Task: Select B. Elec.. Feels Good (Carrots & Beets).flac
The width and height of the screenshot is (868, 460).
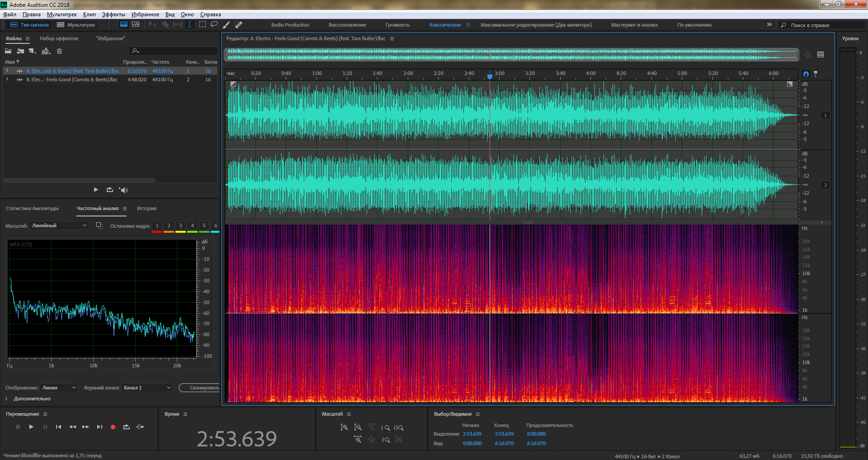Action: (72, 80)
